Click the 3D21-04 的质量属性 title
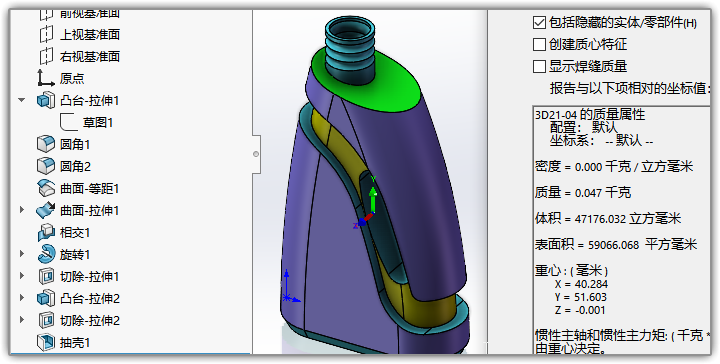720x364 pixels. 590,114
